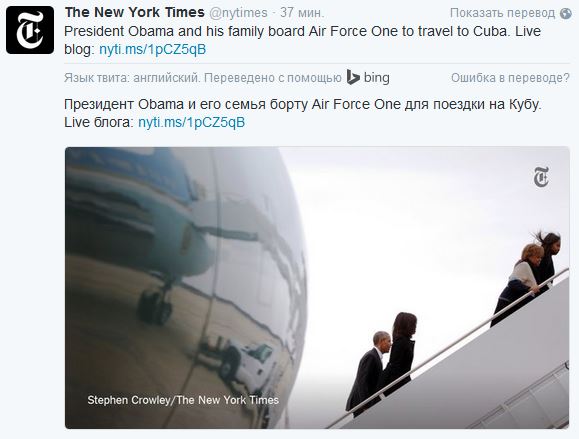This screenshot has width=579, height=439.
Task: Click the original English tweet text
Action: click(302, 40)
